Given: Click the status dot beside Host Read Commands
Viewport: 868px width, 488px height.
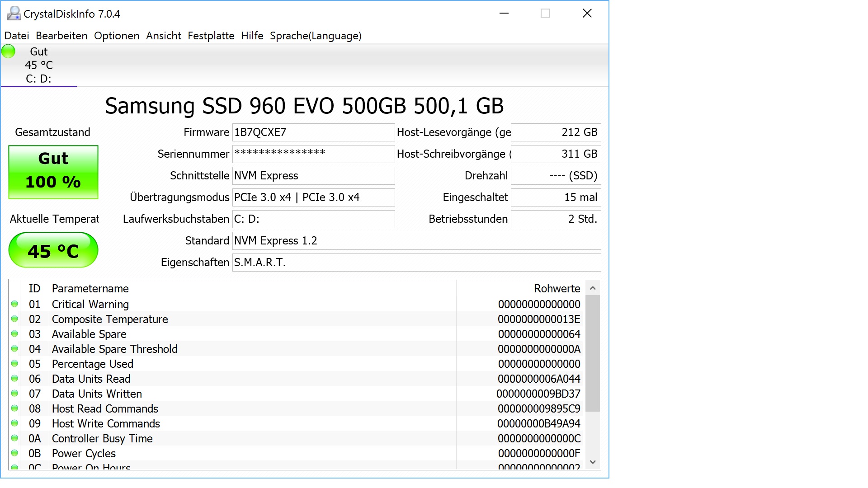Looking at the screenshot, I should point(14,408).
